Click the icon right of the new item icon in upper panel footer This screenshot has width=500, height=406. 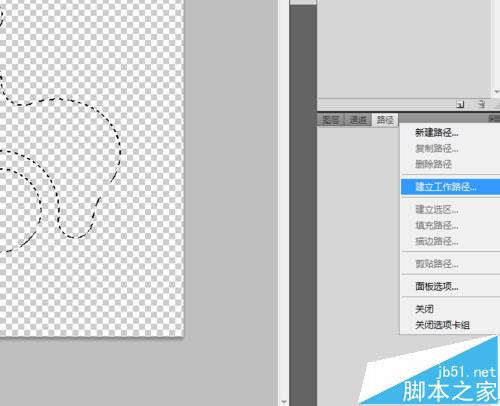click(480, 104)
